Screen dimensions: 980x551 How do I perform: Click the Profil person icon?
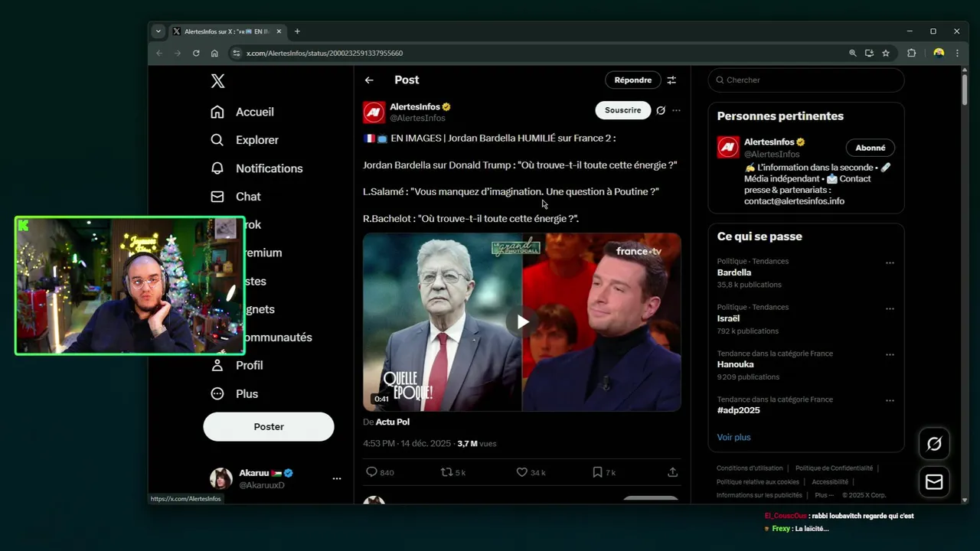tap(217, 366)
